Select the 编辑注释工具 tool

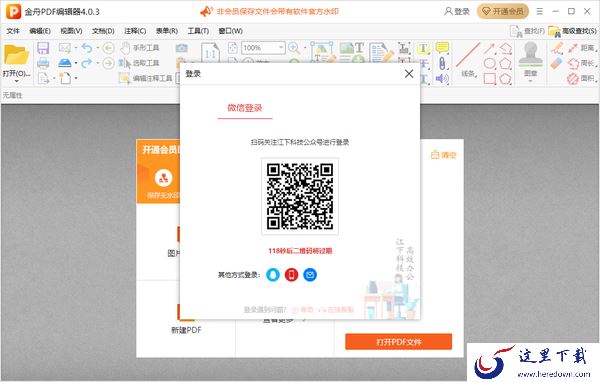[x=146, y=78]
